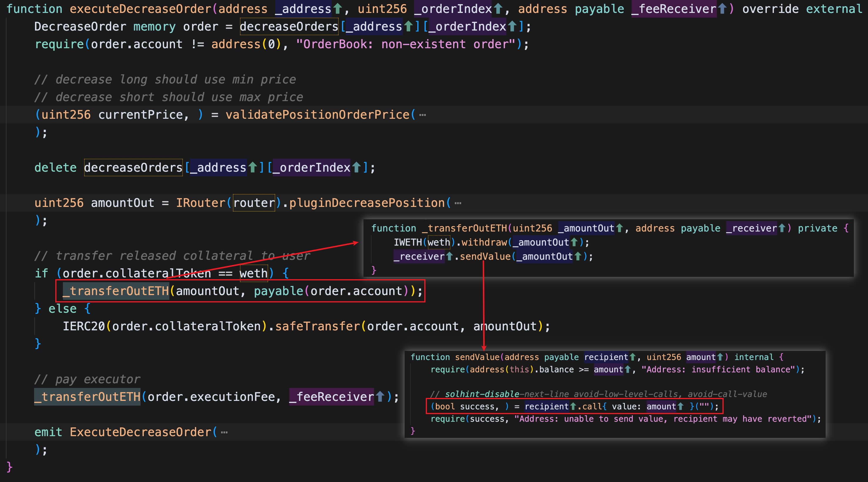Click the "OrderBook: non-existent order" string
This screenshot has width=868, height=482.
[x=405, y=44]
